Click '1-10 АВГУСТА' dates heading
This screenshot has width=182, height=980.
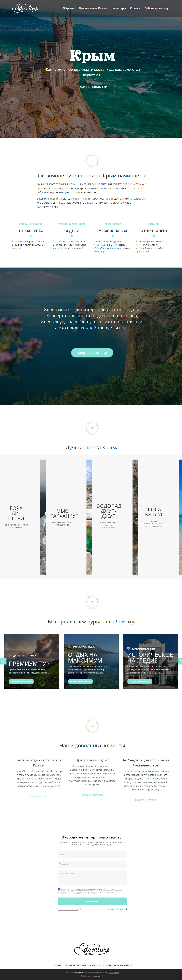coord(30,231)
